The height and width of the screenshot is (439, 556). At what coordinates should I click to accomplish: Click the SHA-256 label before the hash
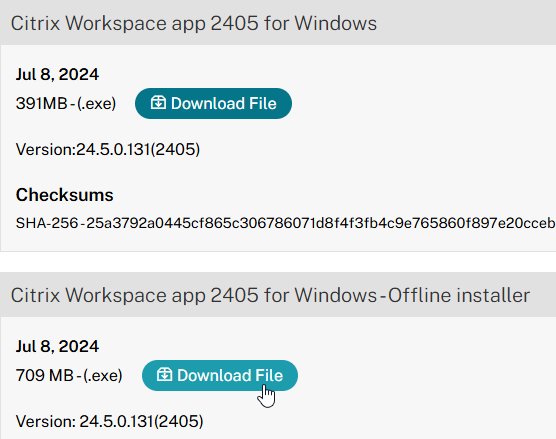click(47, 223)
